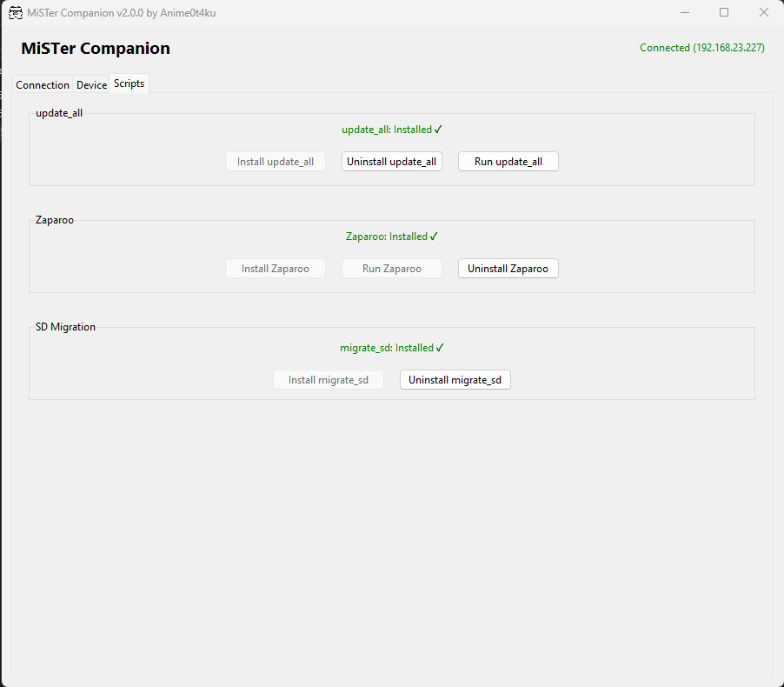
Task: Click the disabled Install Zaparoo button
Action: tap(276, 269)
